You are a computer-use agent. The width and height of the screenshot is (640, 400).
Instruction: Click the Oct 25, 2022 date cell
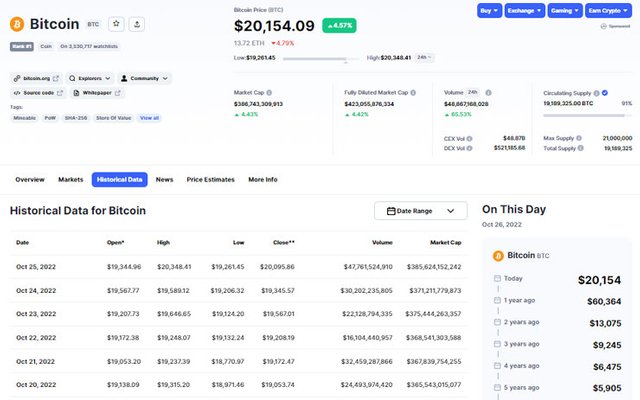tap(36, 267)
